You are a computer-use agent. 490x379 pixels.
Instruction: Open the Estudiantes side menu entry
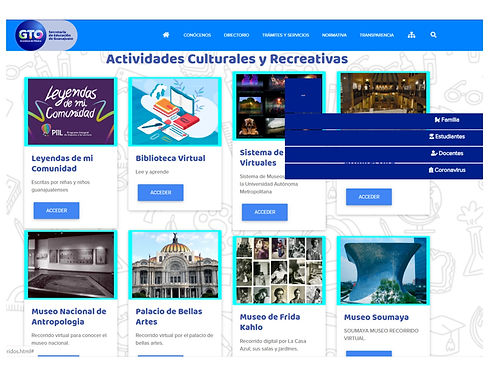coord(384,138)
